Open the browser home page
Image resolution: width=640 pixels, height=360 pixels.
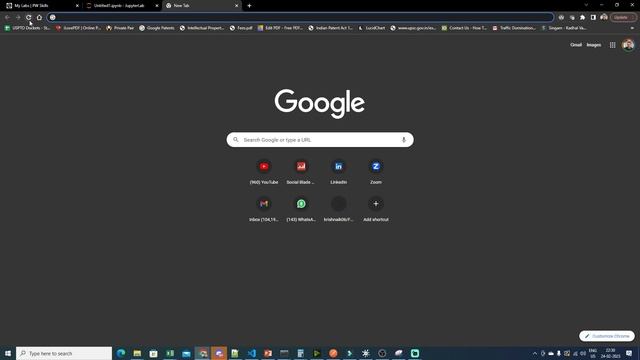point(39,17)
